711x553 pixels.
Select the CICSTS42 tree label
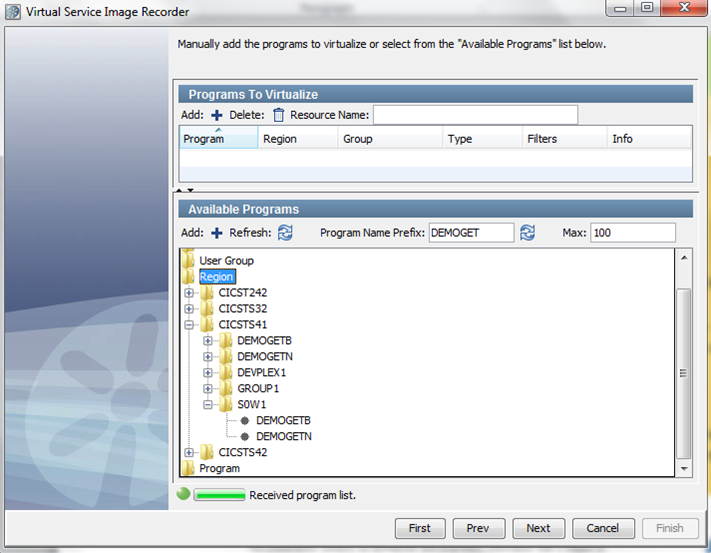tap(243, 452)
